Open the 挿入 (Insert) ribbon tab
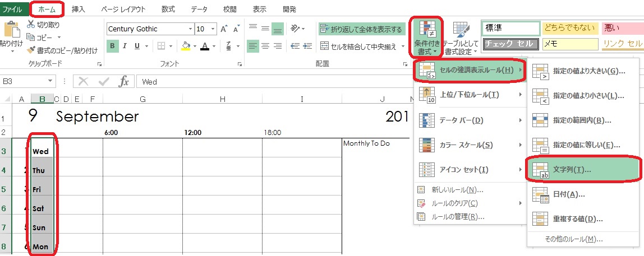 (x=79, y=9)
